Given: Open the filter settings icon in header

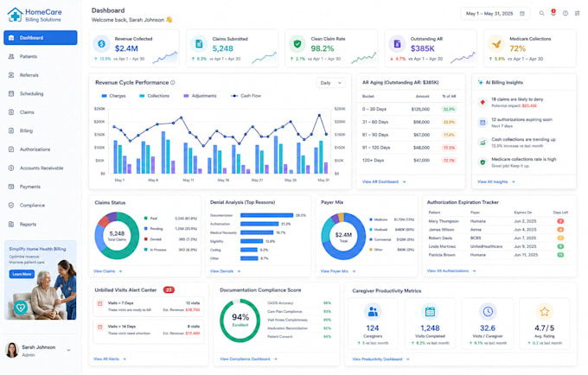Looking at the screenshot, I should (577, 13).
